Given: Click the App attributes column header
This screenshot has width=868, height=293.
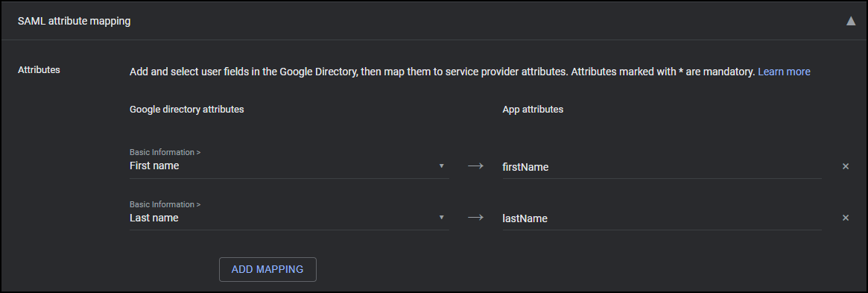Looking at the screenshot, I should click(x=533, y=110).
